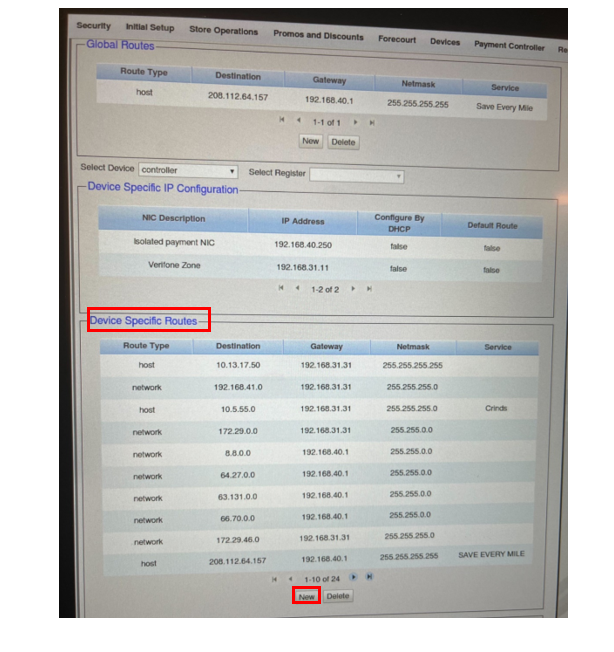Click the Configure By DHCP column header
Screen dimensions: 614x652
[x=399, y=223]
